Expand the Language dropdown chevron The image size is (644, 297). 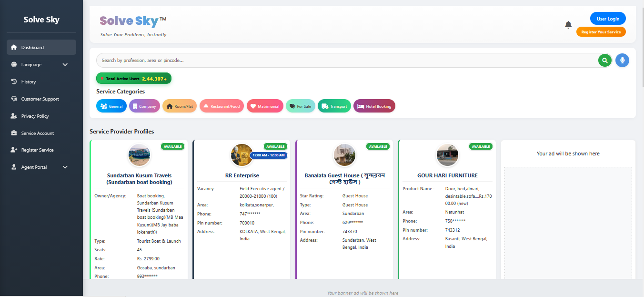(65, 64)
